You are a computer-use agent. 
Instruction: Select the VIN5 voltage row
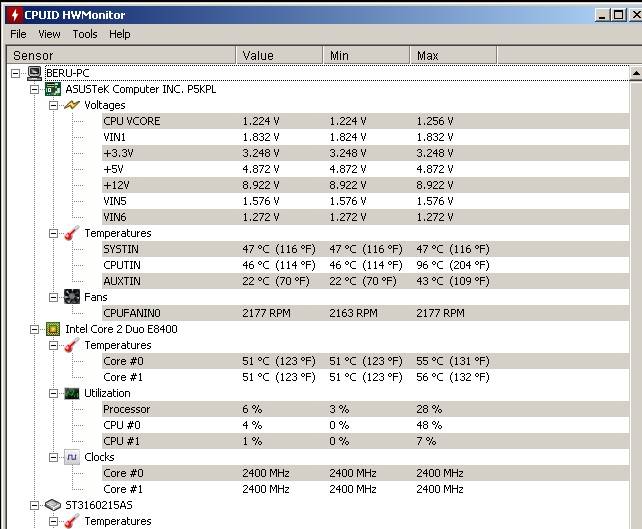[365, 201]
